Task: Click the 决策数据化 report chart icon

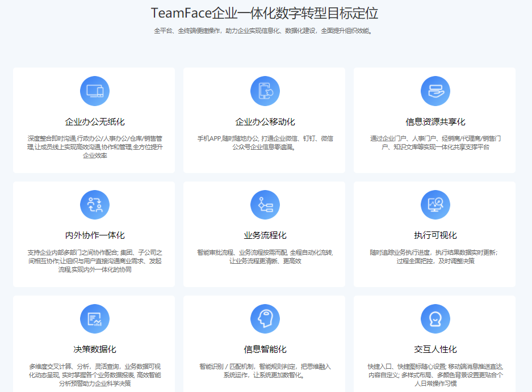Action: click(95, 319)
